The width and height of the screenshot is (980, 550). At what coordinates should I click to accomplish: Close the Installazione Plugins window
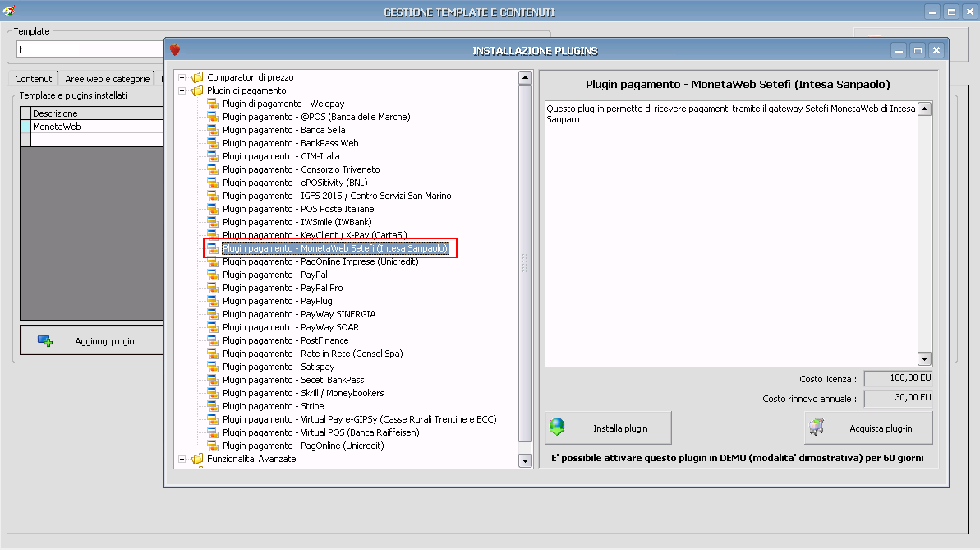pyautogui.click(x=936, y=51)
